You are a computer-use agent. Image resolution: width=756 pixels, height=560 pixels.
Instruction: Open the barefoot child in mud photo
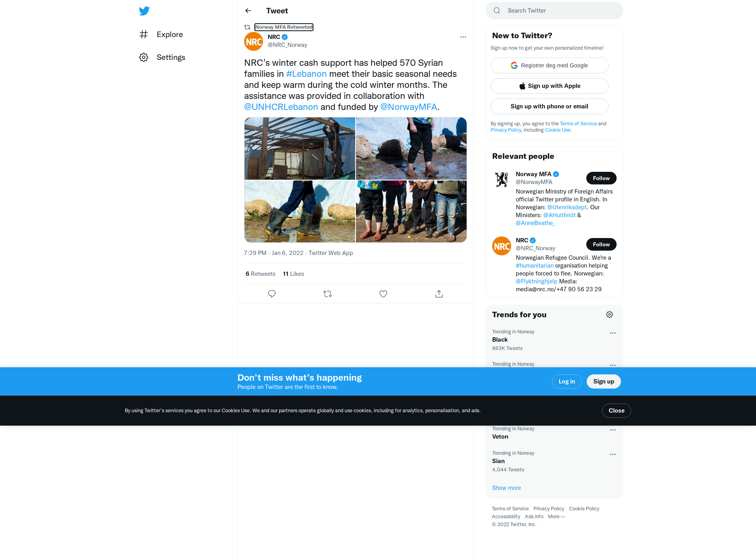click(411, 149)
